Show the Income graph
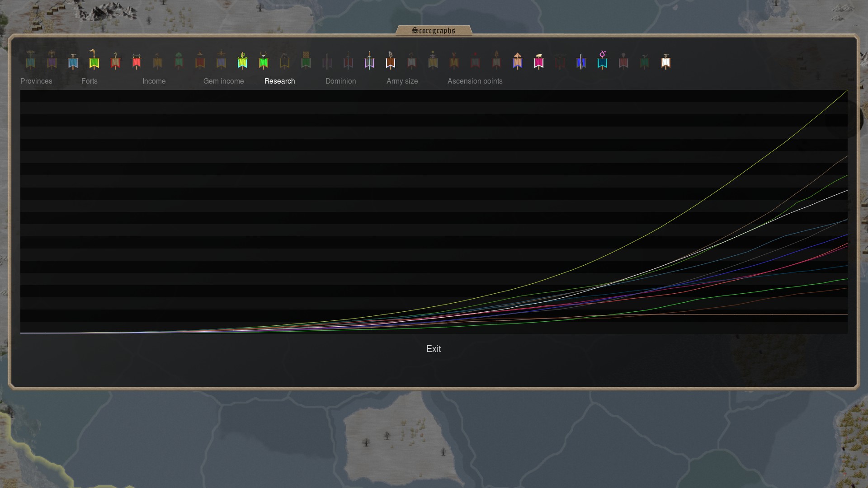The width and height of the screenshot is (868, 488). (154, 81)
